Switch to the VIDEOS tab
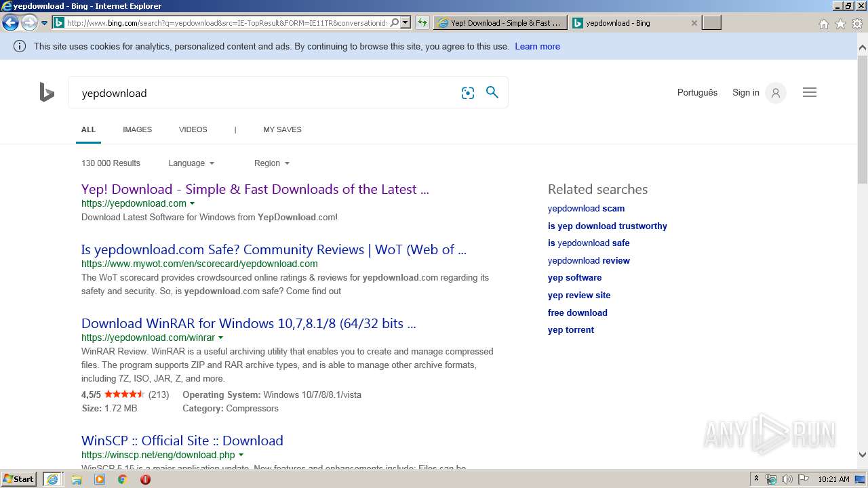 tap(193, 129)
